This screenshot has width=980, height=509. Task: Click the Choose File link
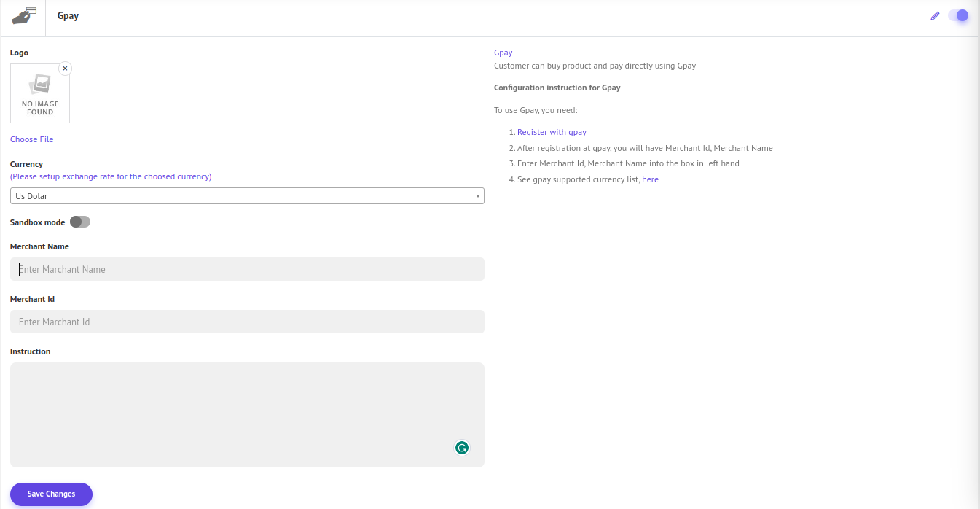[x=31, y=139]
